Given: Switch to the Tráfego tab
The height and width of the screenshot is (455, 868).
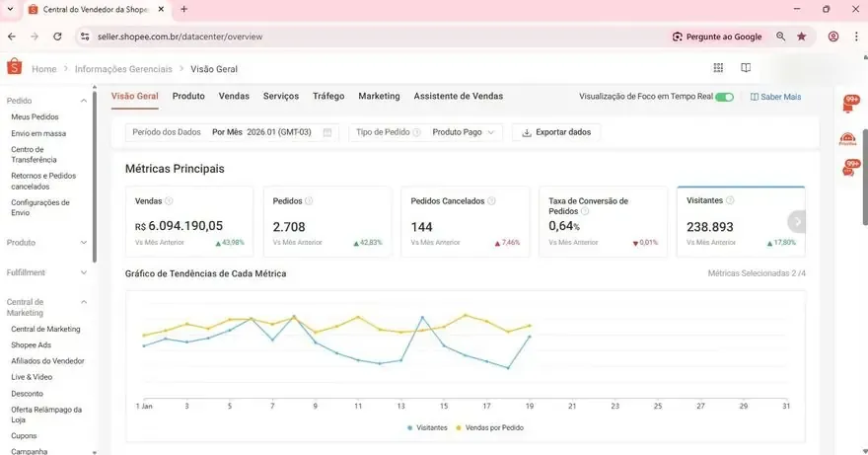Looking at the screenshot, I should [x=328, y=96].
